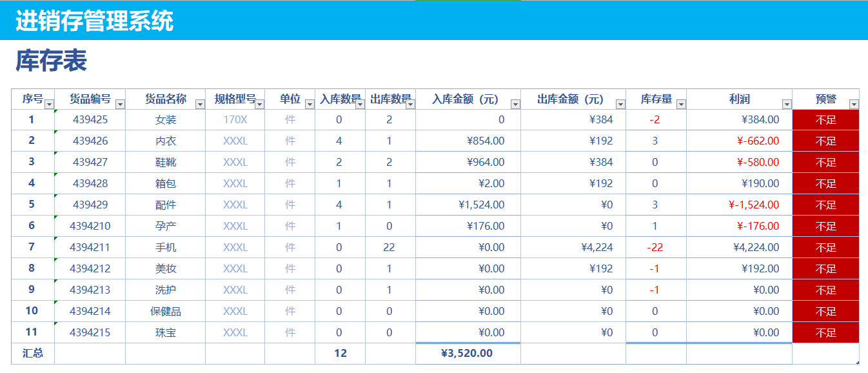
Task: Click product code cell 4394210
Action: (90, 227)
